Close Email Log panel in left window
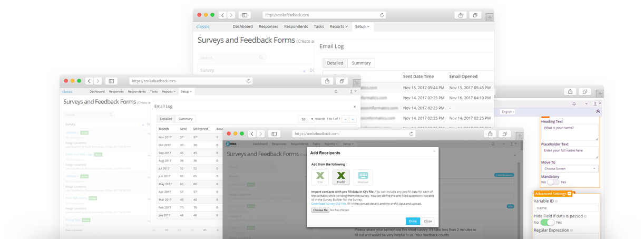644x239 pixels. [x=354, y=107]
